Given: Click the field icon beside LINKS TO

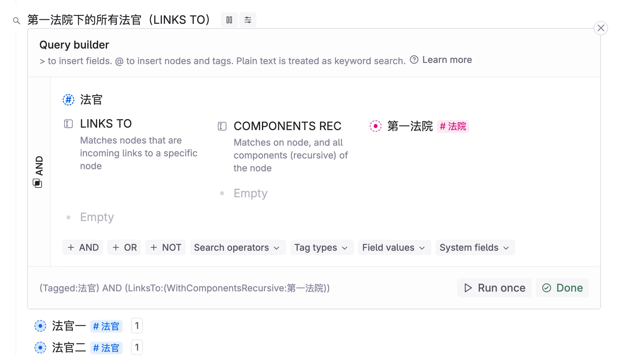Looking at the screenshot, I should coord(68,124).
